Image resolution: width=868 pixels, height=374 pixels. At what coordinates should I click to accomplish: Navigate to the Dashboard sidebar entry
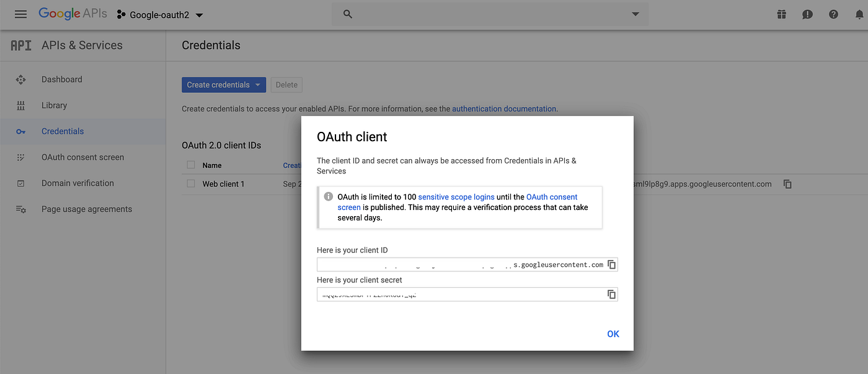point(61,79)
